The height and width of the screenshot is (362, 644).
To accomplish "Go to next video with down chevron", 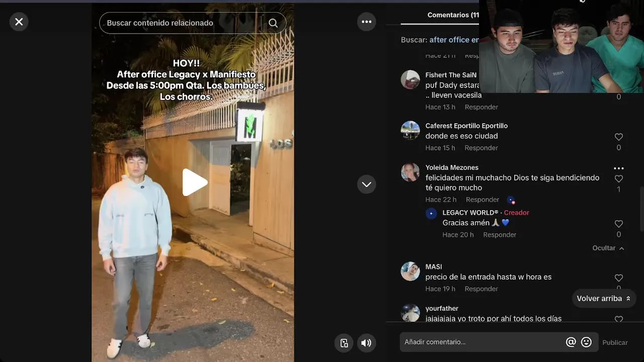I will (x=366, y=184).
